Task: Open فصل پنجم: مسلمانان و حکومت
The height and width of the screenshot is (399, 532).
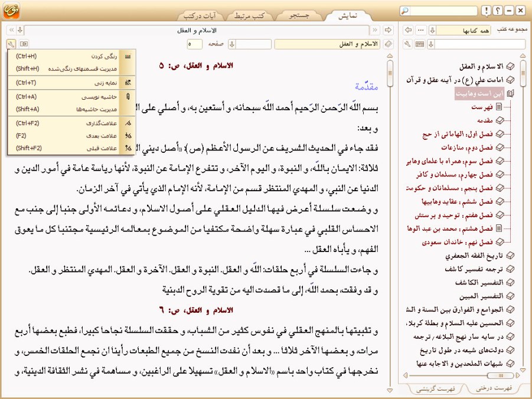Action: click(449, 188)
